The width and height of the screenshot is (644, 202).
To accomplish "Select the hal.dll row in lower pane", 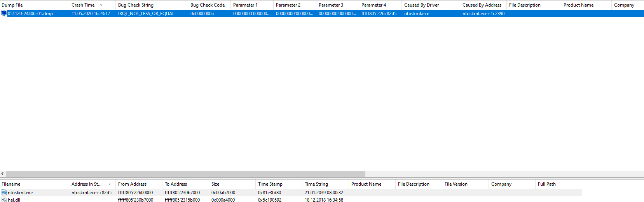I will point(291,200).
